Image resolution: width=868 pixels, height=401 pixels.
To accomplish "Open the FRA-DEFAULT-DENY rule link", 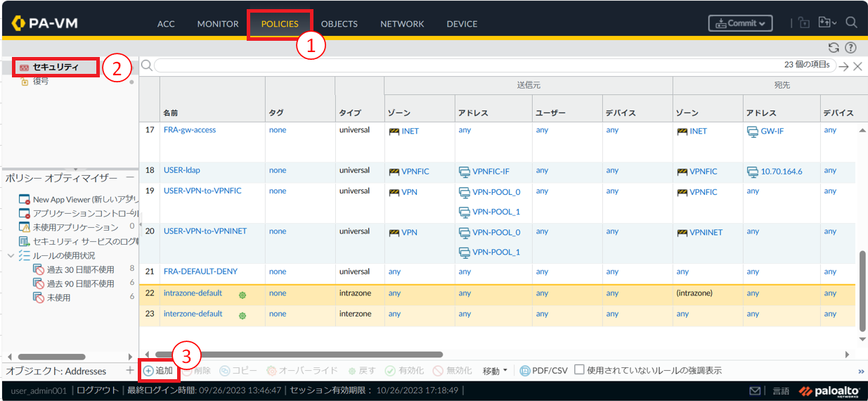I will (x=200, y=272).
